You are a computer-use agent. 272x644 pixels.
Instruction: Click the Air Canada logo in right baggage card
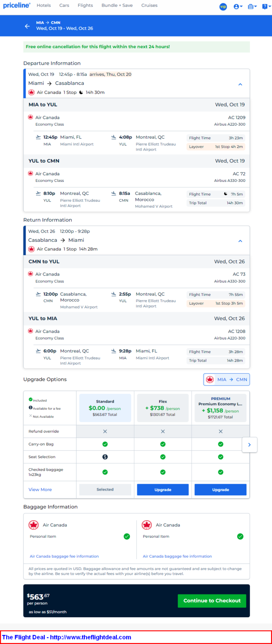click(x=147, y=525)
